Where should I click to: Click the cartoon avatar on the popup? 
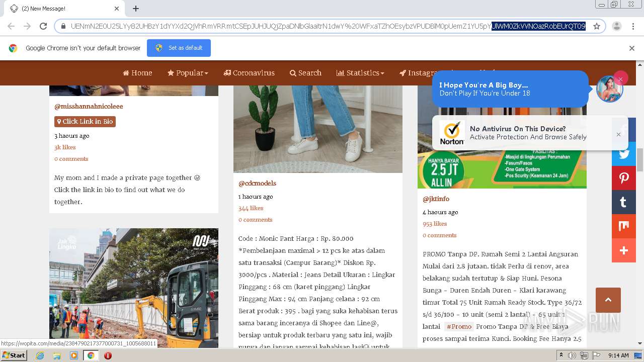[x=609, y=89]
